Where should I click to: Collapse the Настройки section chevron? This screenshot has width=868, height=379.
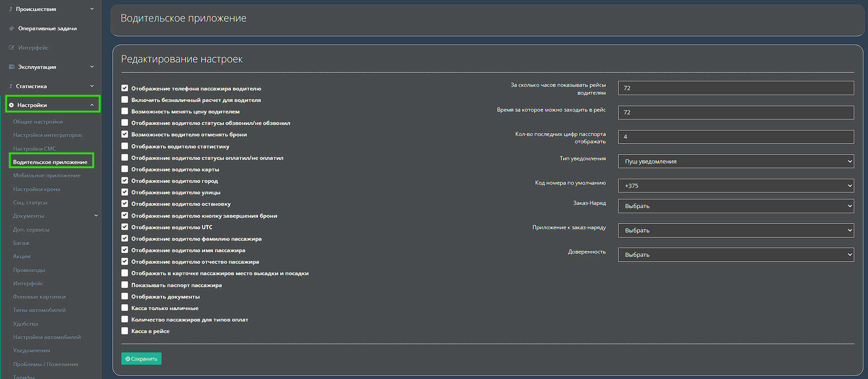[92, 105]
